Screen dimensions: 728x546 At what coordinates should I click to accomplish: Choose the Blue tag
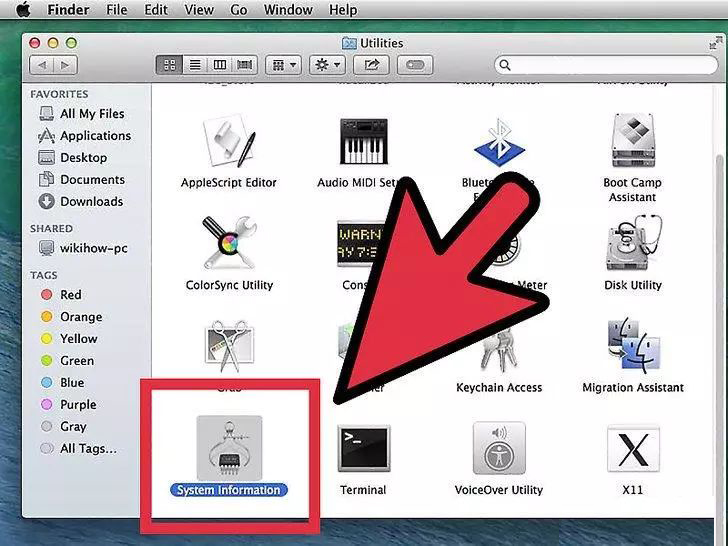(x=63, y=383)
